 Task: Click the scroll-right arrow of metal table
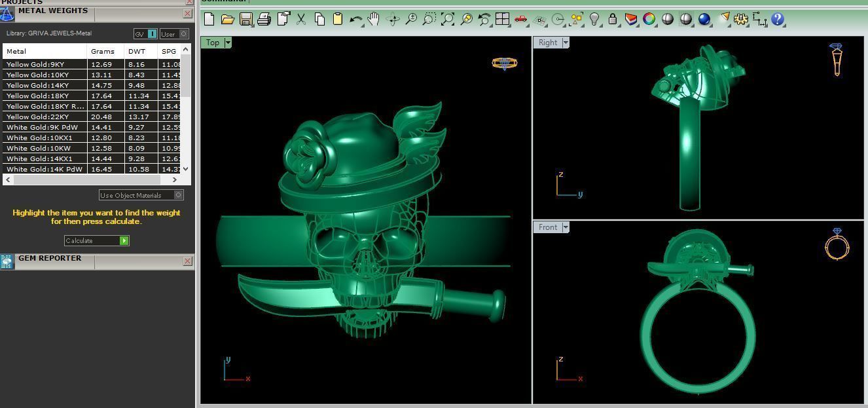pyautogui.click(x=175, y=179)
